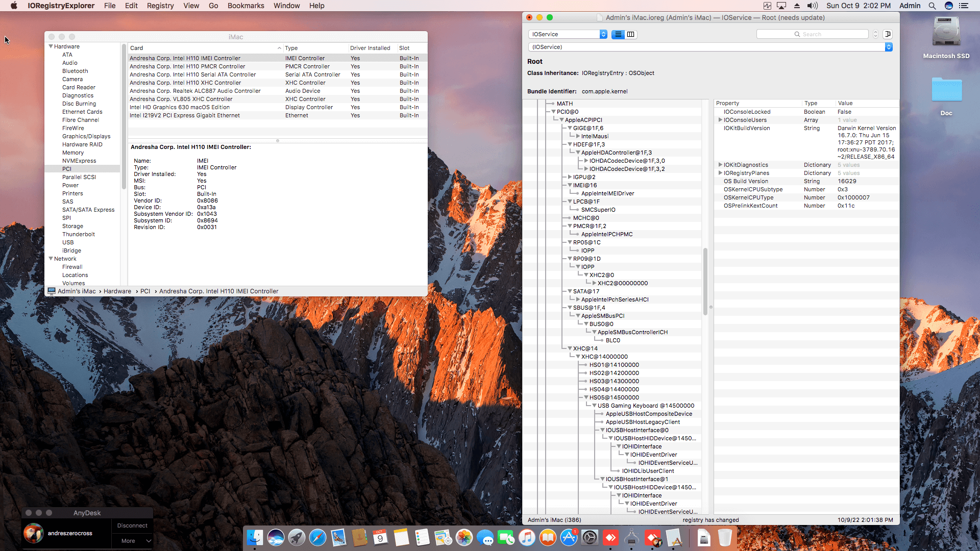Select Intel I219V2 PCI Express Gigabit Ethernet row
980x551 pixels.
277,115
